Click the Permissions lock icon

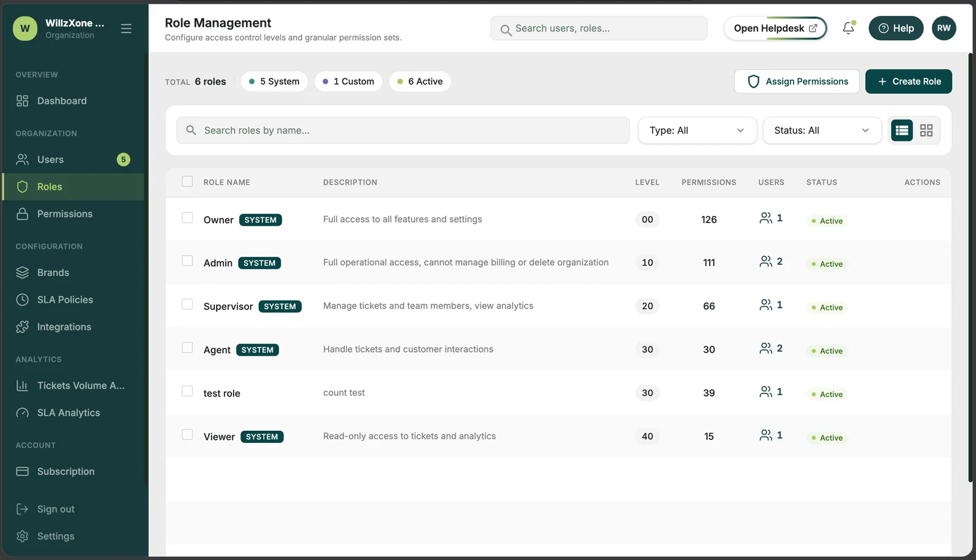pyautogui.click(x=23, y=214)
